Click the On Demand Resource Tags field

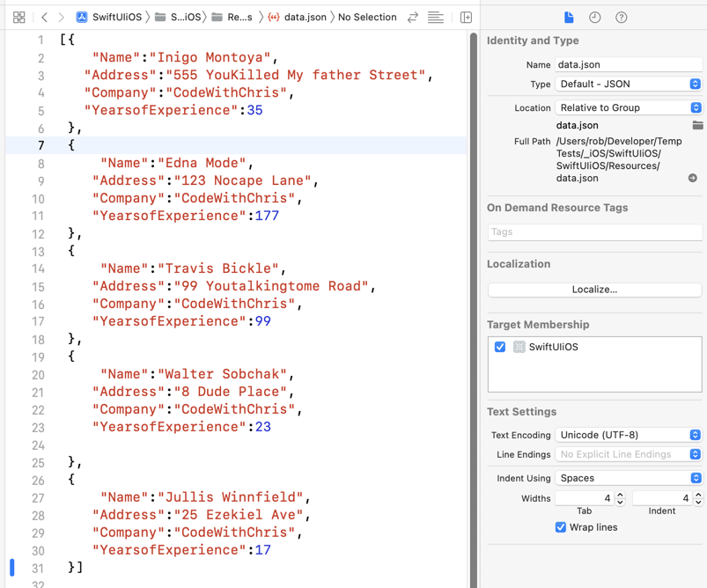[x=594, y=232]
